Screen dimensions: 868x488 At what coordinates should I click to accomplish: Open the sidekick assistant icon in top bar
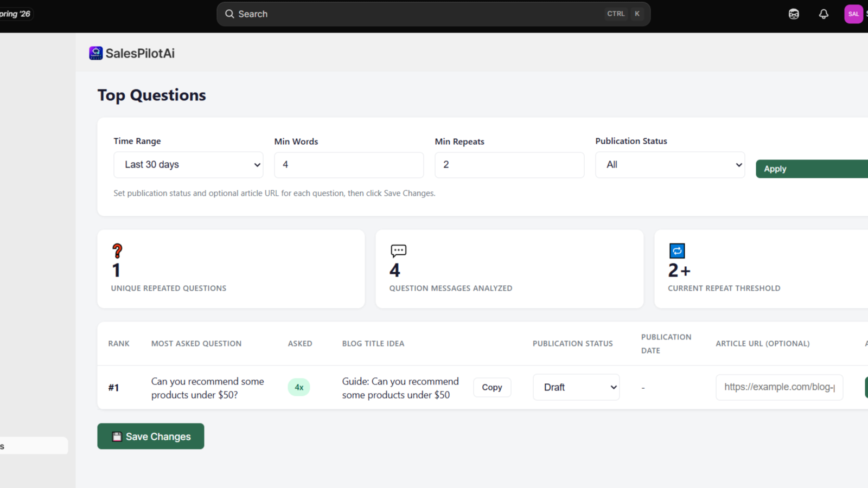click(794, 14)
